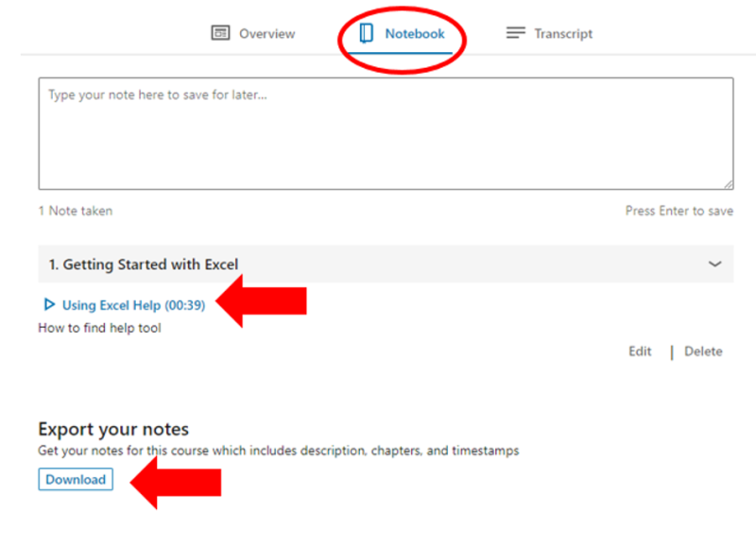Click the Overview tab icon

[220, 33]
